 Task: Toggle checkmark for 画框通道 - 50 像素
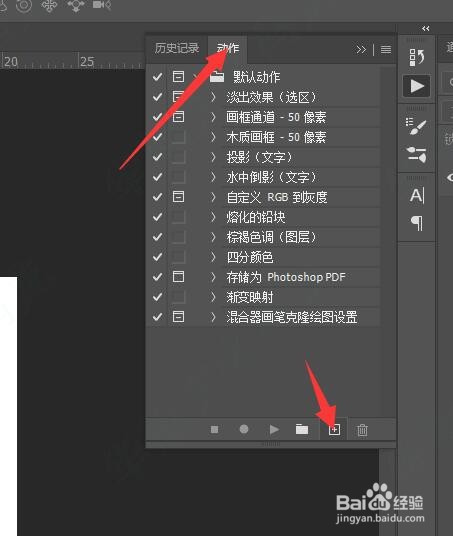coord(157,117)
